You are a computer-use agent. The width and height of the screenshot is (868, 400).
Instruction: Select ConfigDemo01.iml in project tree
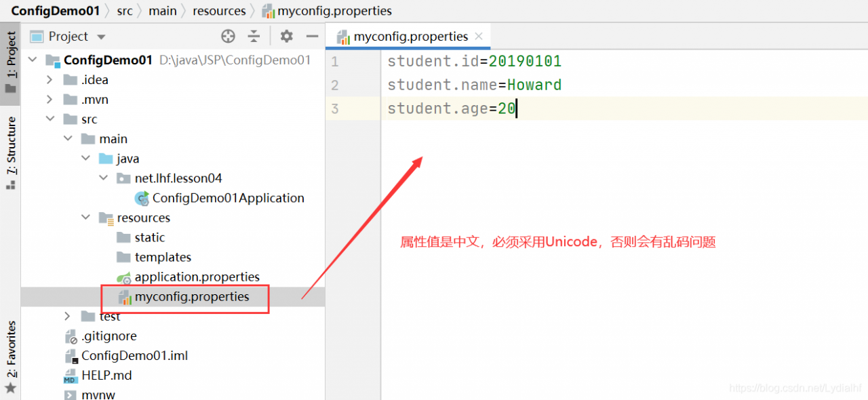click(135, 355)
